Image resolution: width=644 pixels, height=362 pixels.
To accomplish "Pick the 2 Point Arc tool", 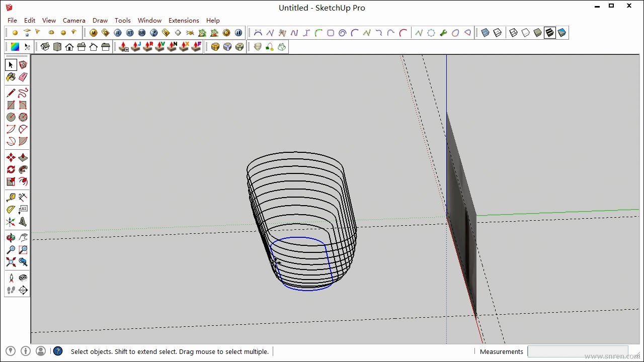I will click(x=23, y=129).
